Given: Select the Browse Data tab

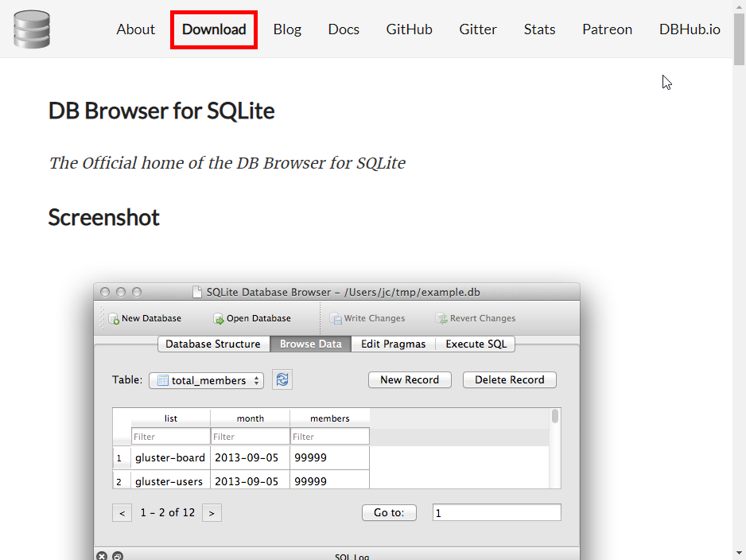Looking at the screenshot, I should click(311, 344).
